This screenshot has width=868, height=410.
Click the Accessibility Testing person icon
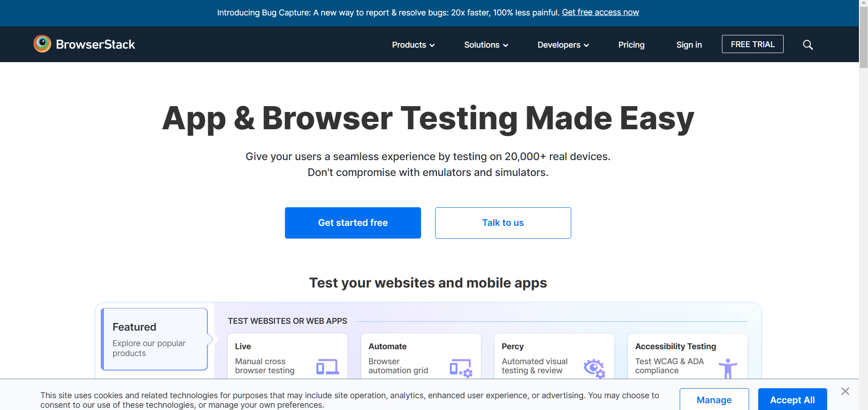pos(728,368)
